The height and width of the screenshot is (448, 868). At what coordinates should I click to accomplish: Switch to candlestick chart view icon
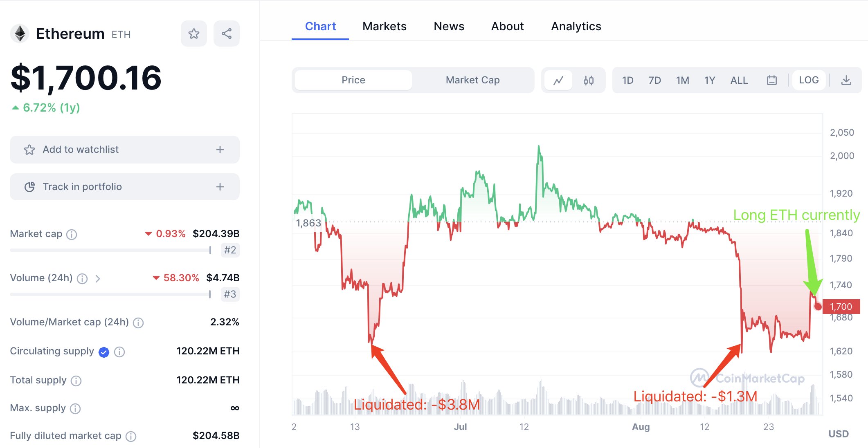tap(589, 80)
